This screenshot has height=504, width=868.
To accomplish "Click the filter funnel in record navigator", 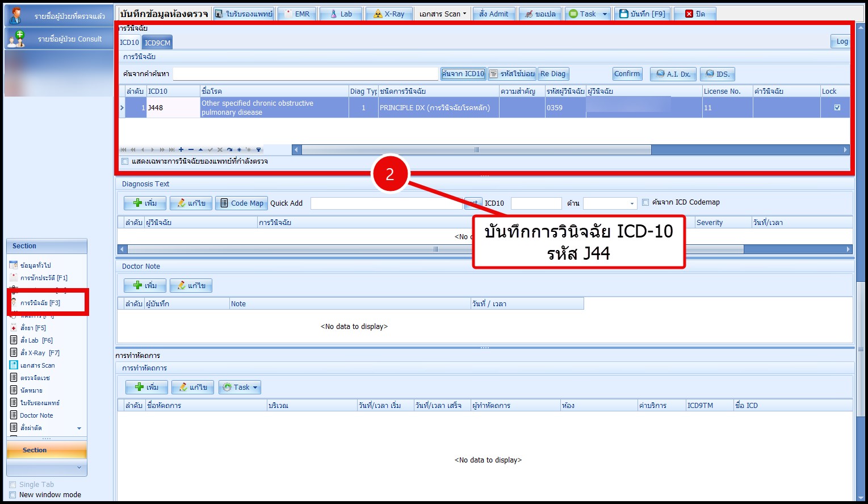I will 259,150.
